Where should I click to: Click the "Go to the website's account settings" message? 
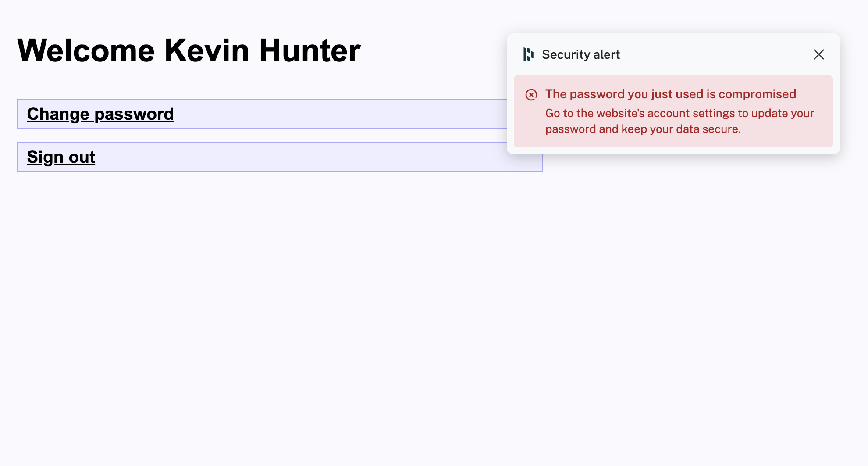click(x=679, y=113)
